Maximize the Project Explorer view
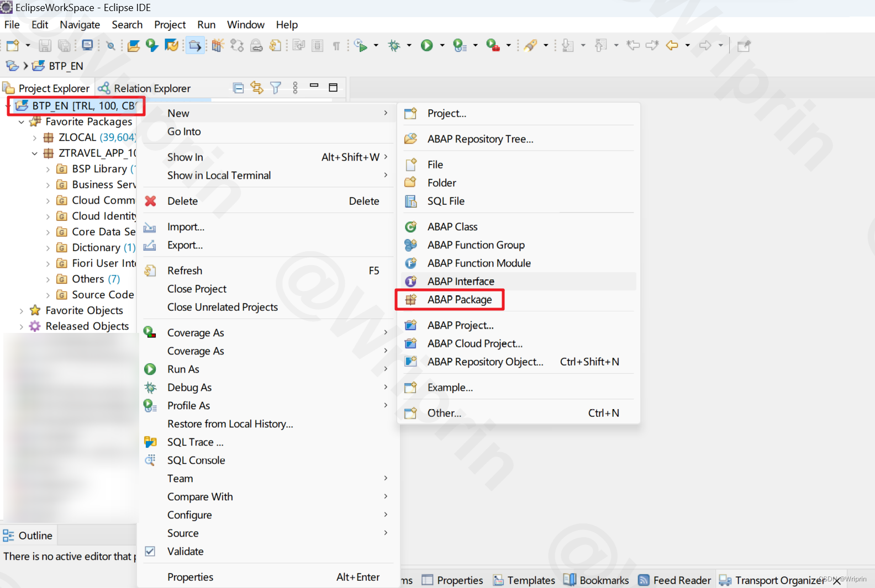 pyautogui.click(x=333, y=87)
